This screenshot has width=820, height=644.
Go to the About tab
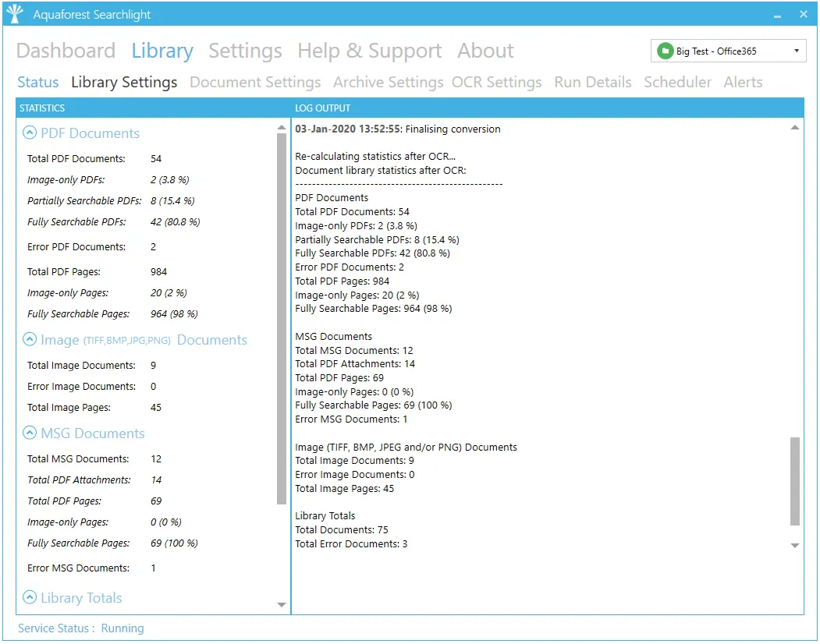click(485, 51)
